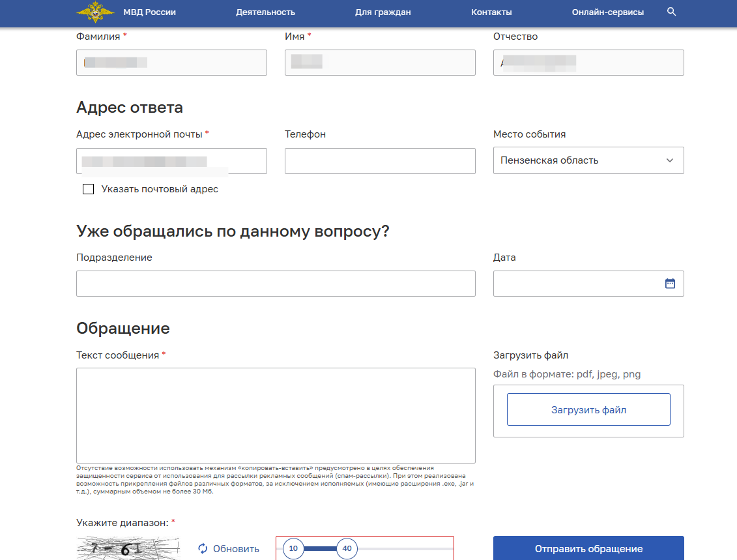737x560 pixels.
Task: Open the Место события dropdown chevron
Action: (669, 160)
